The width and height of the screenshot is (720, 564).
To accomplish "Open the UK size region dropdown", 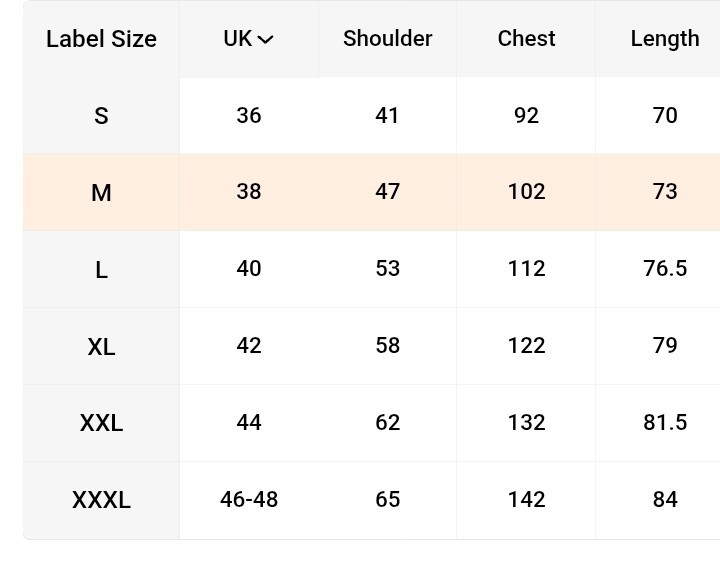I will (x=248, y=39).
